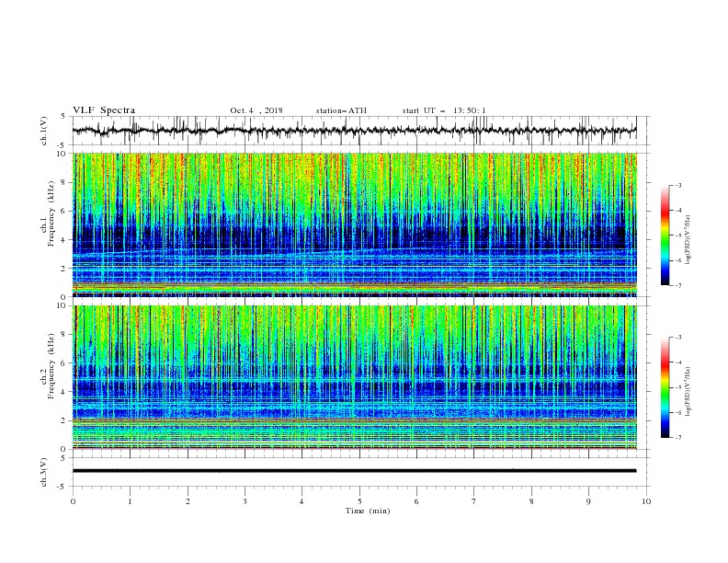The width and height of the screenshot is (728, 563).
Task: Click the "ch.3(V)" axis label
Action: [x=44, y=472]
